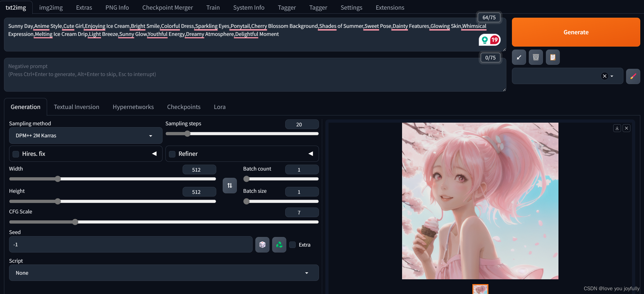Open the Lora tab
The height and width of the screenshot is (294, 644).
click(219, 107)
